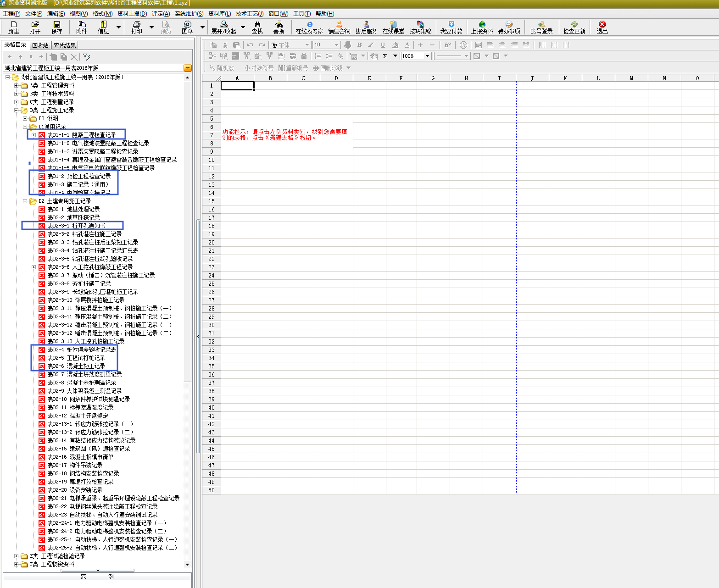719x588 pixels.
Task: Open 在线课堂 online classroom
Action: click(x=393, y=27)
